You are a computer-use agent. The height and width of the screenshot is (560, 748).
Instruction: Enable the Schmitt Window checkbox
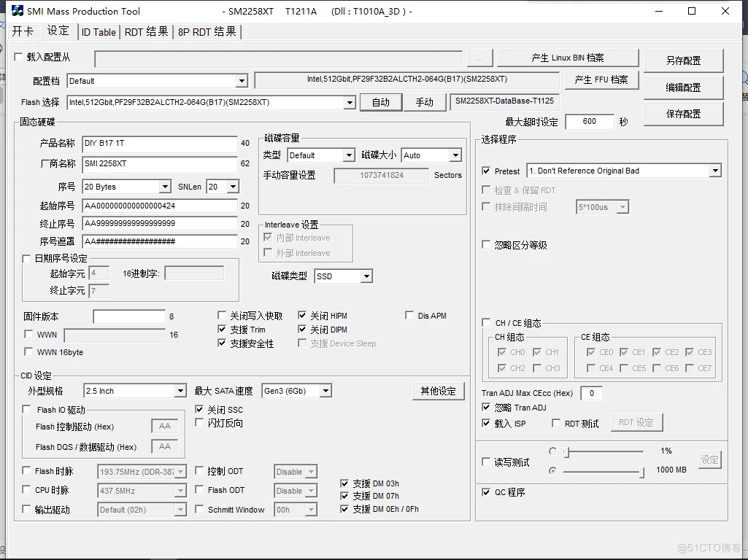coord(199,510)
